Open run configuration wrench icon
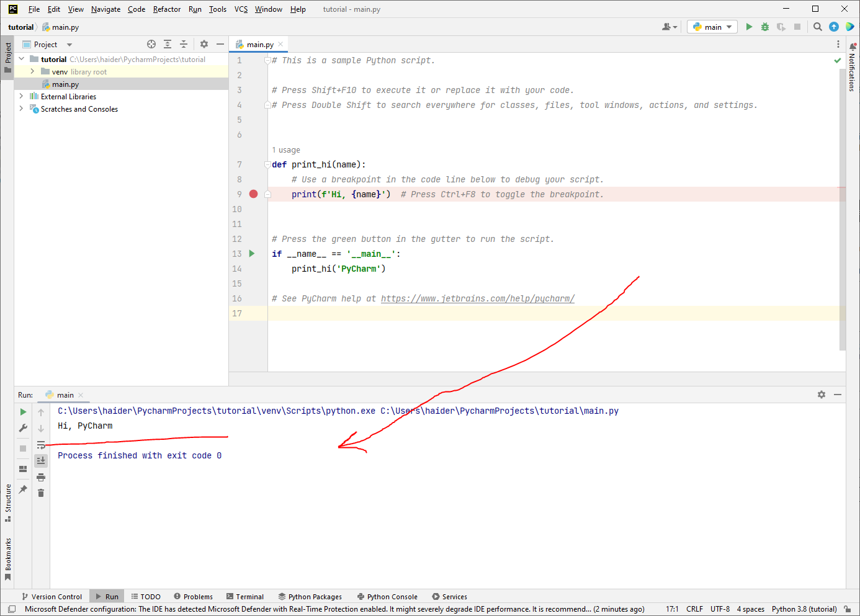The width and height of the screenshot is (860, 616). [23, 428]
